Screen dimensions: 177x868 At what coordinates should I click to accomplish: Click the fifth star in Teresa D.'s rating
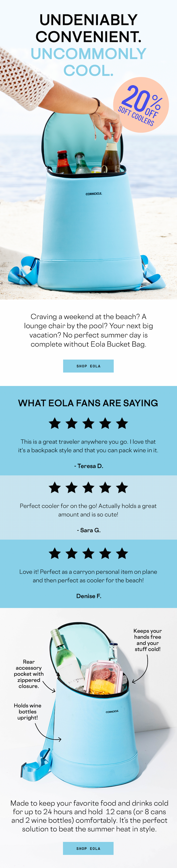122,423
